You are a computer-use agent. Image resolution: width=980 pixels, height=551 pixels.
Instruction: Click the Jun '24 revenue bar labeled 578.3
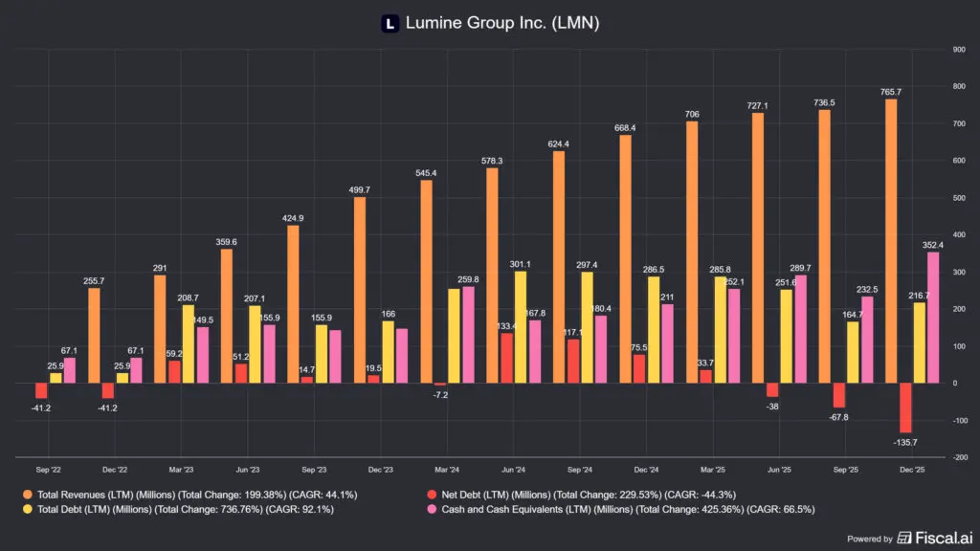(493, 275)
